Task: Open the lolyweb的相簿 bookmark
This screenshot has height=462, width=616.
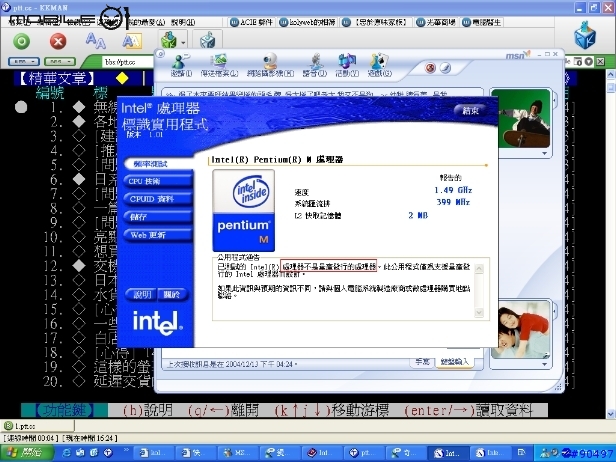Action: [x=307, y=22]
